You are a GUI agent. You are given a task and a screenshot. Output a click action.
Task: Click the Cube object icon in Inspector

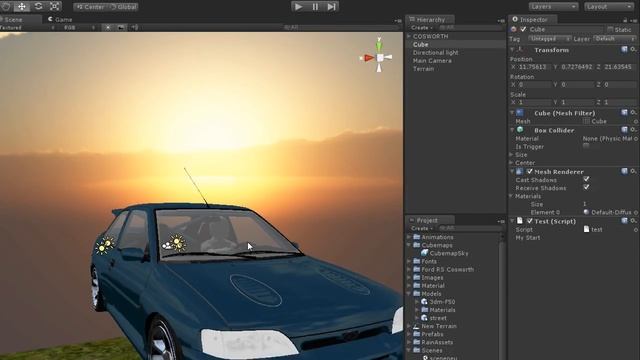pyautogui.click(x=513, y=29)
